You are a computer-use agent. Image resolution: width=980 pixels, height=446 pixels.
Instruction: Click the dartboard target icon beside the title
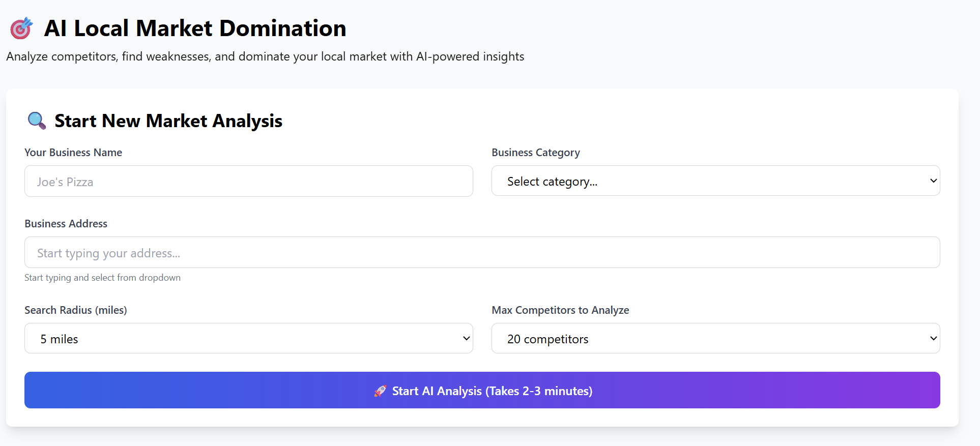point(21,28)
